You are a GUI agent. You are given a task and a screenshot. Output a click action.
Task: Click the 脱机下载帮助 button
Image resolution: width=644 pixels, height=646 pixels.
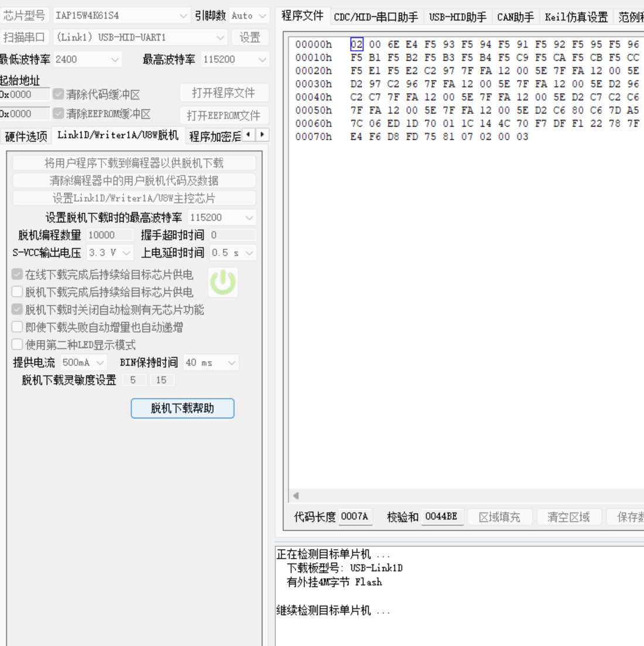183,408
